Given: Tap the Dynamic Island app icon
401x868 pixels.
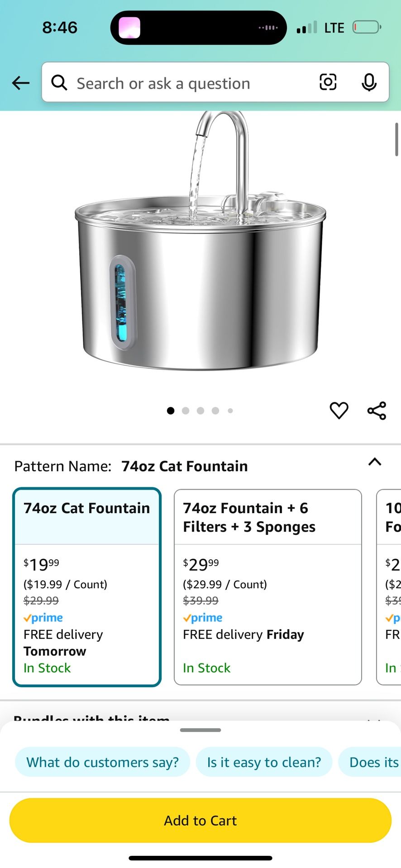Looking at the screenshot, I should [129, 28].
